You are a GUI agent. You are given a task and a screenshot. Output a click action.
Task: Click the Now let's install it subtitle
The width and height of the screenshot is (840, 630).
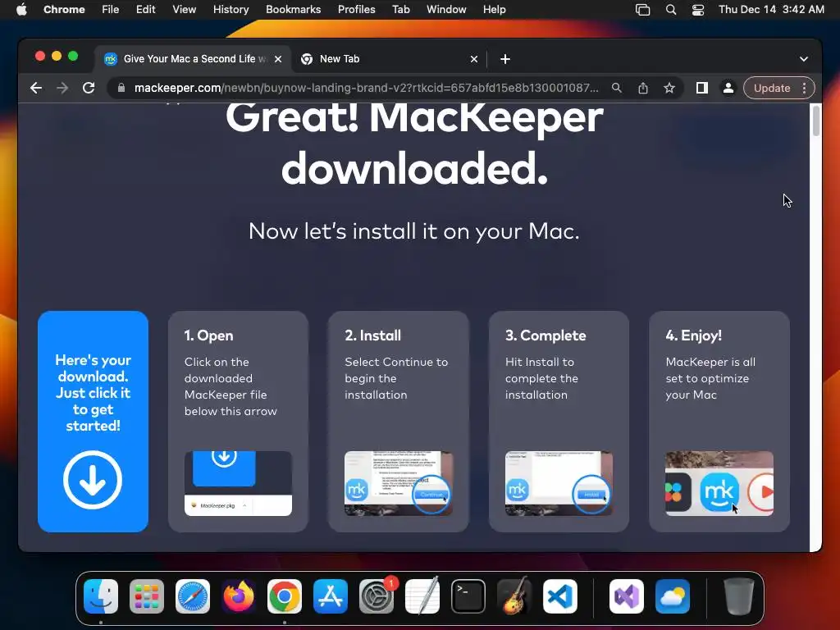click(x=413, y=231)
